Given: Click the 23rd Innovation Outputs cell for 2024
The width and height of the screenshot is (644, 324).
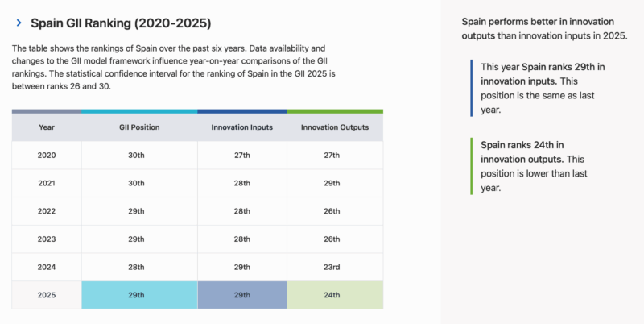Looking at the screenshot, I should click(x=334, y=267).
